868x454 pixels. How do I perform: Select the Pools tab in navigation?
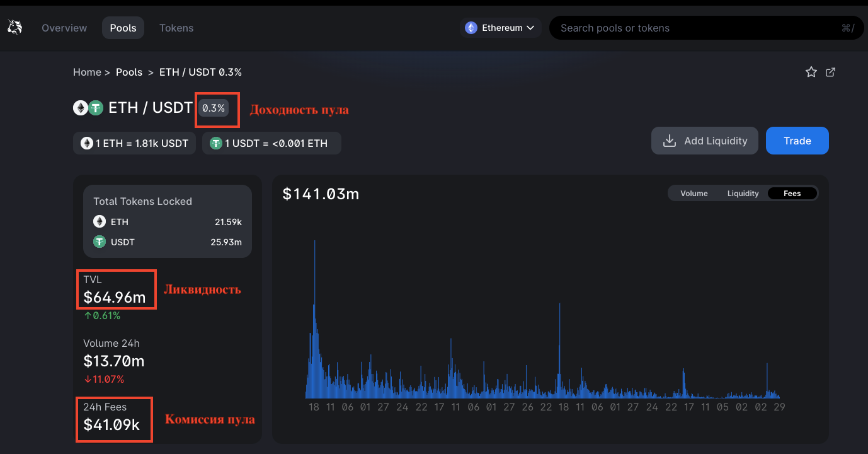click(x=123, y=28)
